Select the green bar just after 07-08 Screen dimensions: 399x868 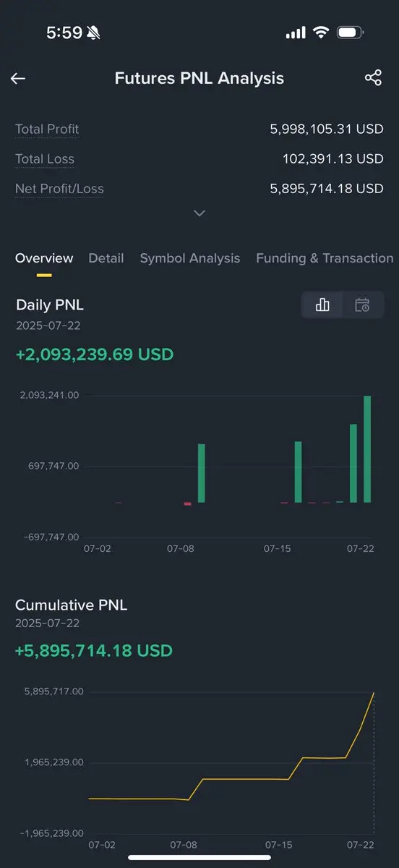202,473
